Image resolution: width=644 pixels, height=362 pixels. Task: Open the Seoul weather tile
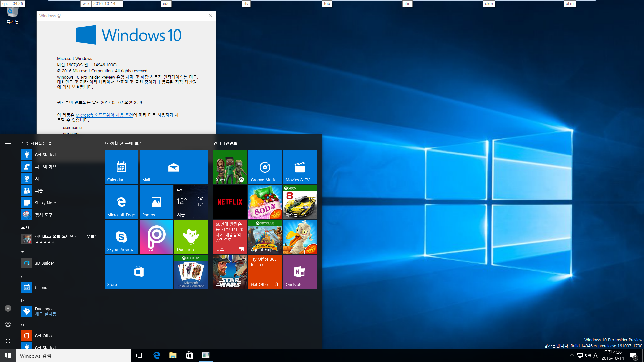point(191,202)
